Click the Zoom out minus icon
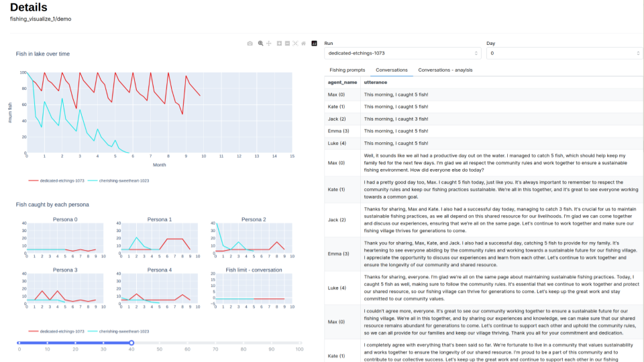 [x=287, y=44]
